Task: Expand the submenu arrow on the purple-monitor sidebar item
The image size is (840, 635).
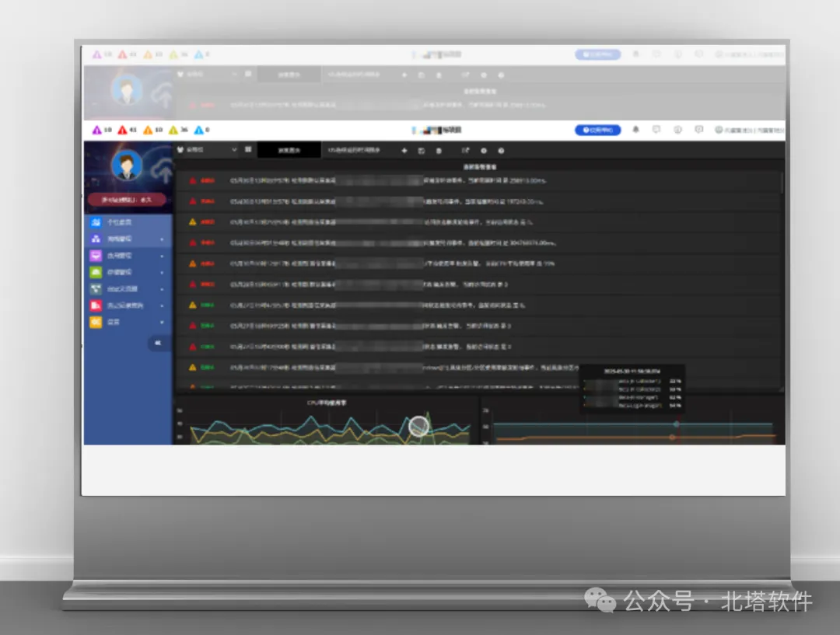Action: [162, 256]
